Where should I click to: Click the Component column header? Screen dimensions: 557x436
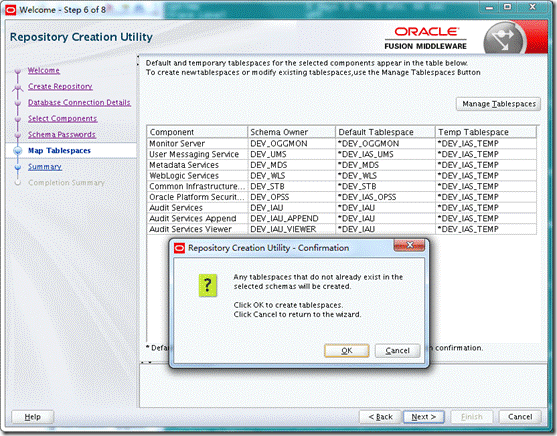(x=197, y=132)
